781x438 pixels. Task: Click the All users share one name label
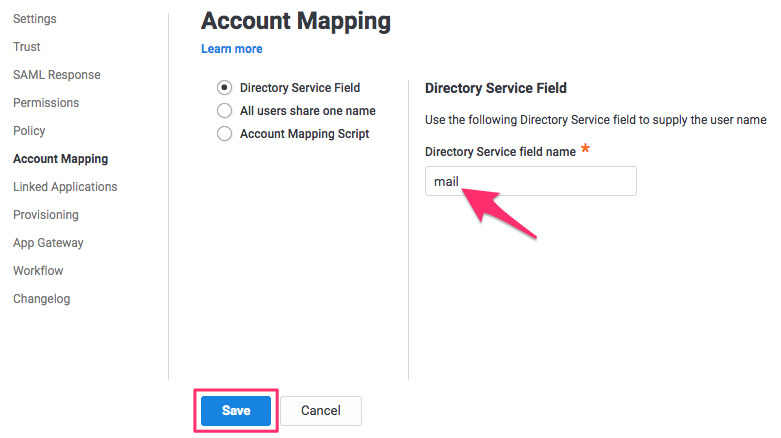point(308,111)
